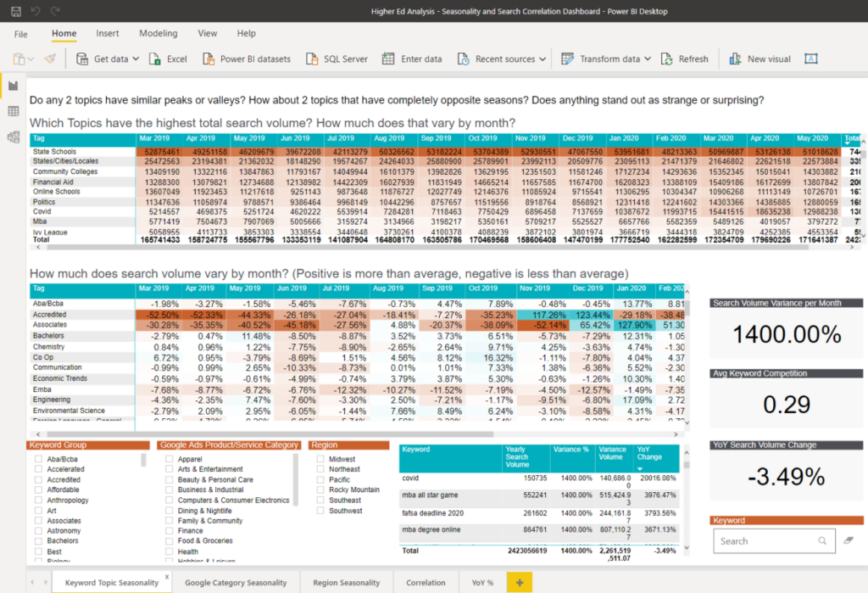This screenshot has width=868, height=593.
Task: Click the eraser icon beside Keyword search
Action: 848,540
